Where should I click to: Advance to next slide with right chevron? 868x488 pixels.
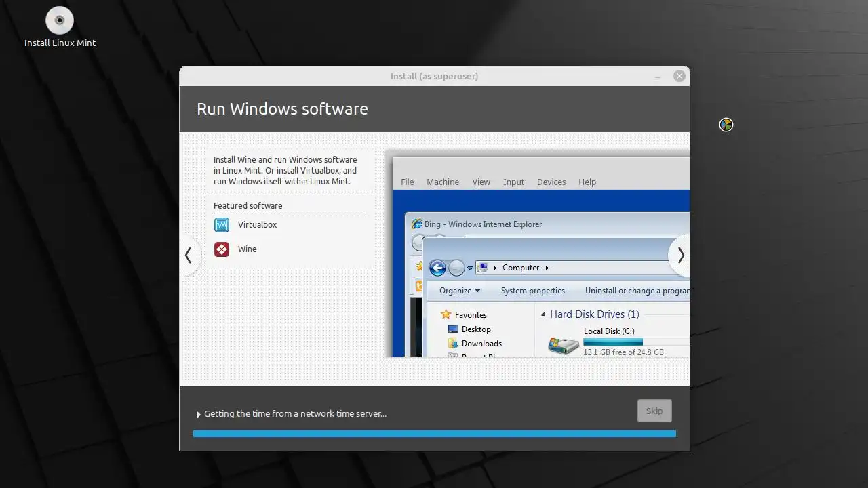[x=680, y=256]
